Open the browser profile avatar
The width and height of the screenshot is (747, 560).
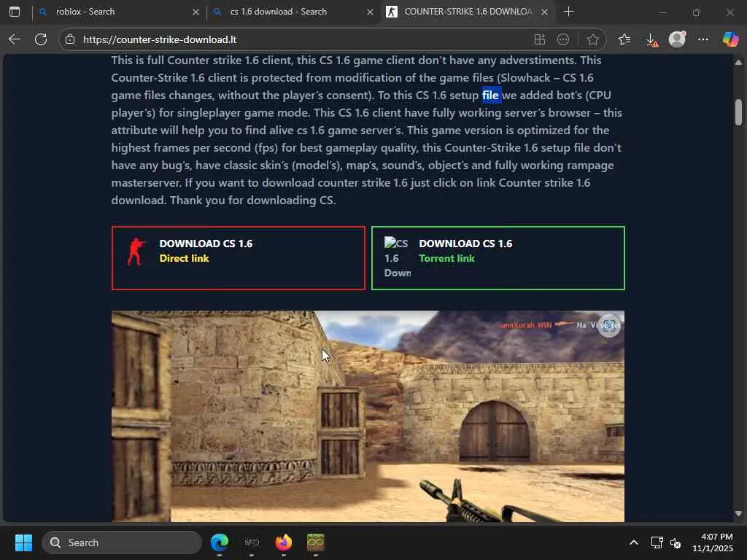click(x=677, y=39)
